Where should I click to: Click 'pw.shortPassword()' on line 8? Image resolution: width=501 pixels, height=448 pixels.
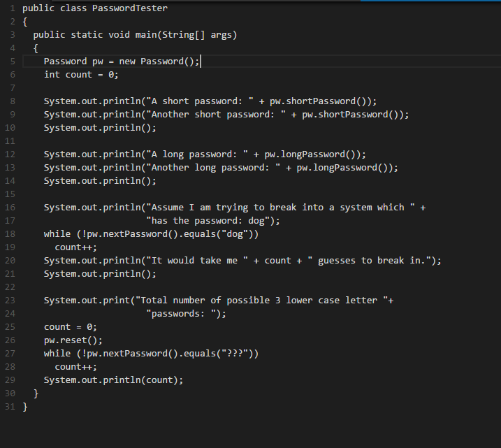(320, 101)
